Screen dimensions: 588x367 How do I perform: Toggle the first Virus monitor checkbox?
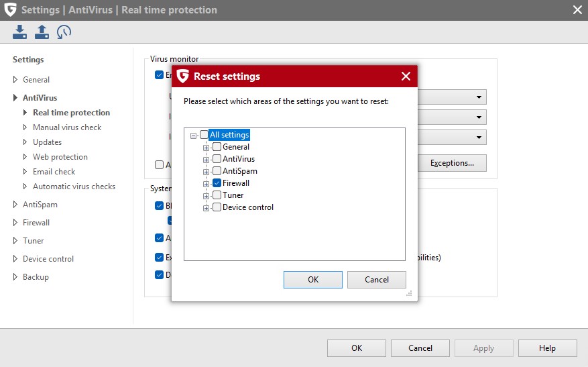(x=159, y=74)
